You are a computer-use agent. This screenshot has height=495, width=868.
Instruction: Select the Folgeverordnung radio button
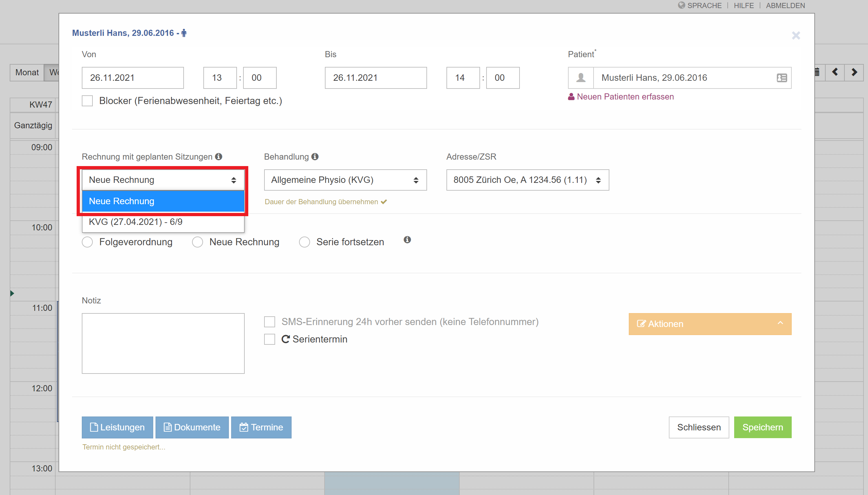pyautogui.click(x=87, y=242)
